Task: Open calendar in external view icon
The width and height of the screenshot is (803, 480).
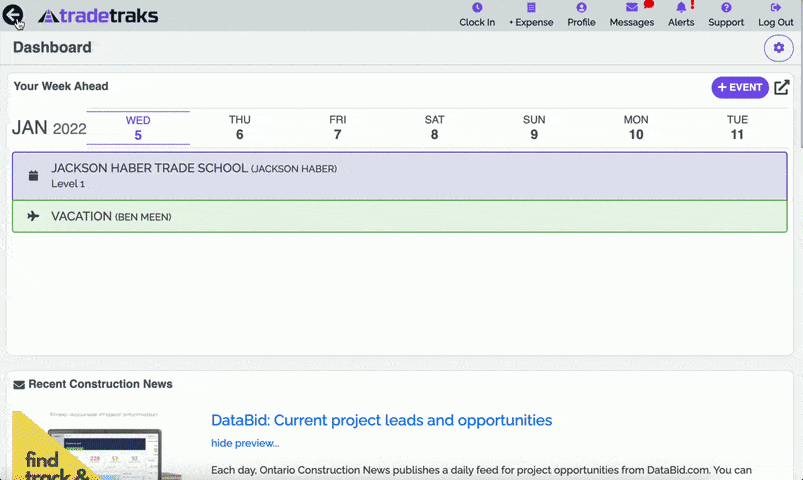Action: 781,88
